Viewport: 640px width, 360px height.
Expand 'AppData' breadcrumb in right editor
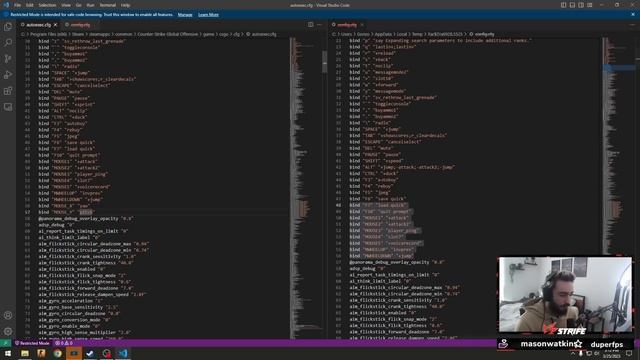click(383, 34)
